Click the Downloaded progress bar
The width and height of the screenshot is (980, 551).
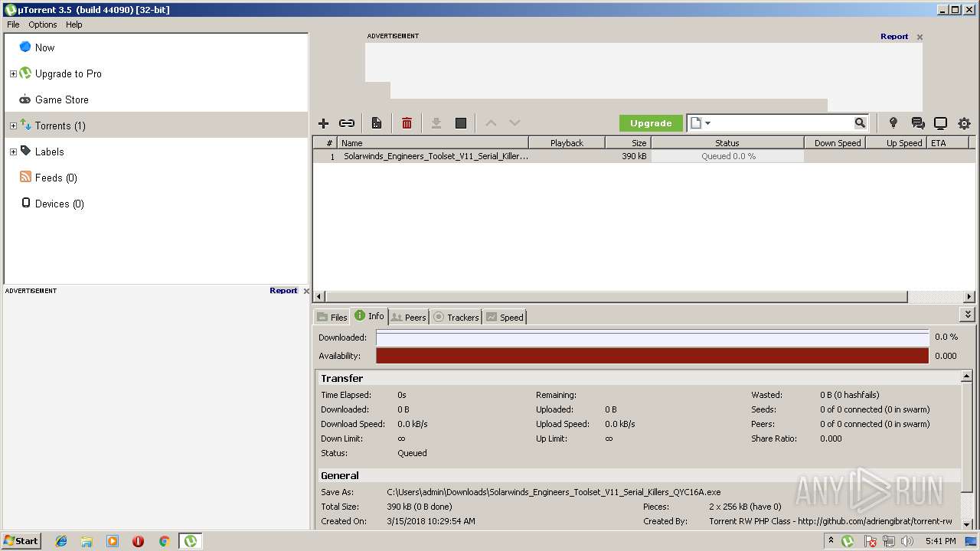click(x=652, y=337)
